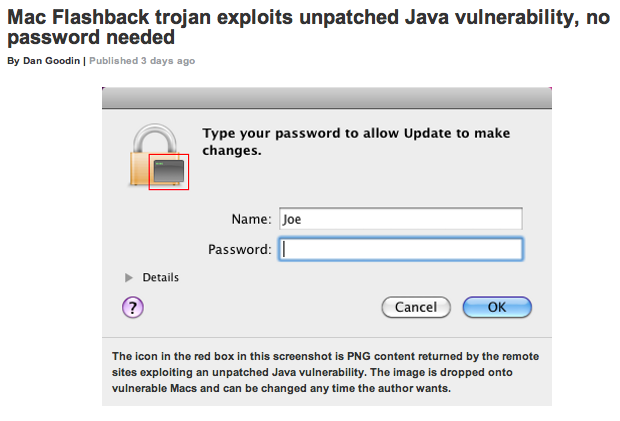This screenshot has height=421, width=620.
Task: Expand the Details disclosure triangle
Action: [129, 277]
